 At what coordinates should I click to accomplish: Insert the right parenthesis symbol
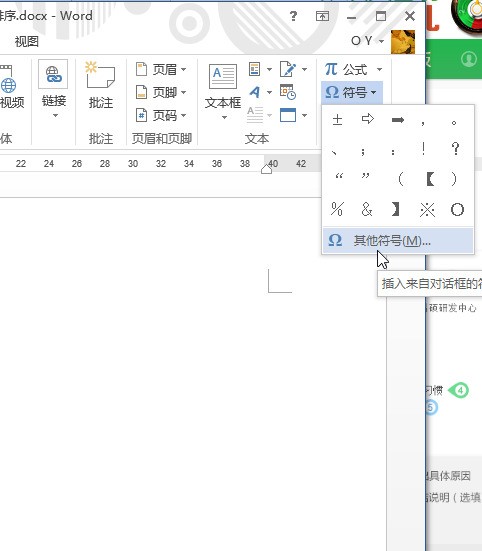pos(454,179)
